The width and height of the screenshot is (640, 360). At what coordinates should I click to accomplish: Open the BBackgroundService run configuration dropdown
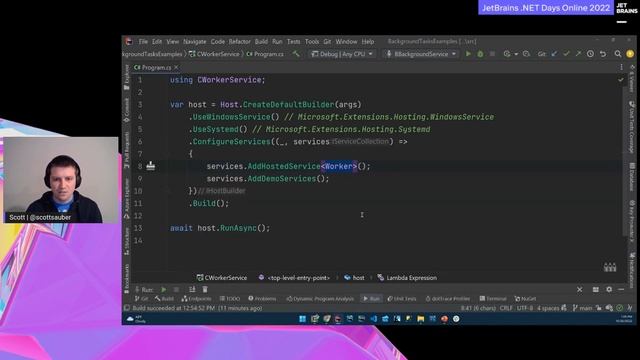coord(421,54)
